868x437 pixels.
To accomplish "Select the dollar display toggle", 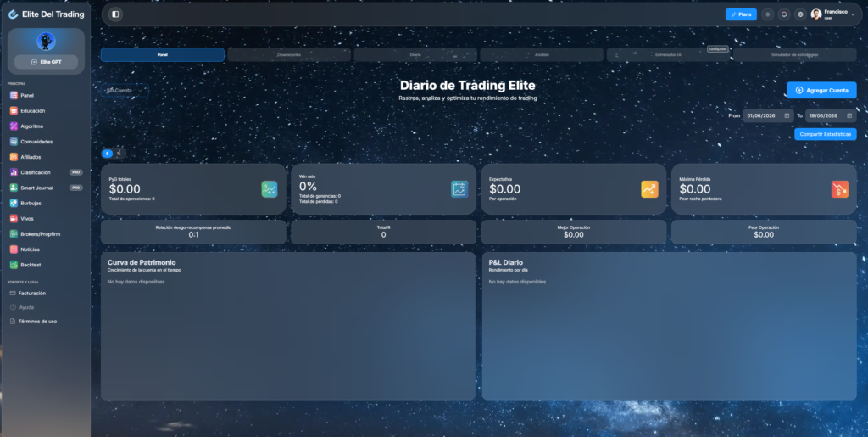I will point(108,154).
